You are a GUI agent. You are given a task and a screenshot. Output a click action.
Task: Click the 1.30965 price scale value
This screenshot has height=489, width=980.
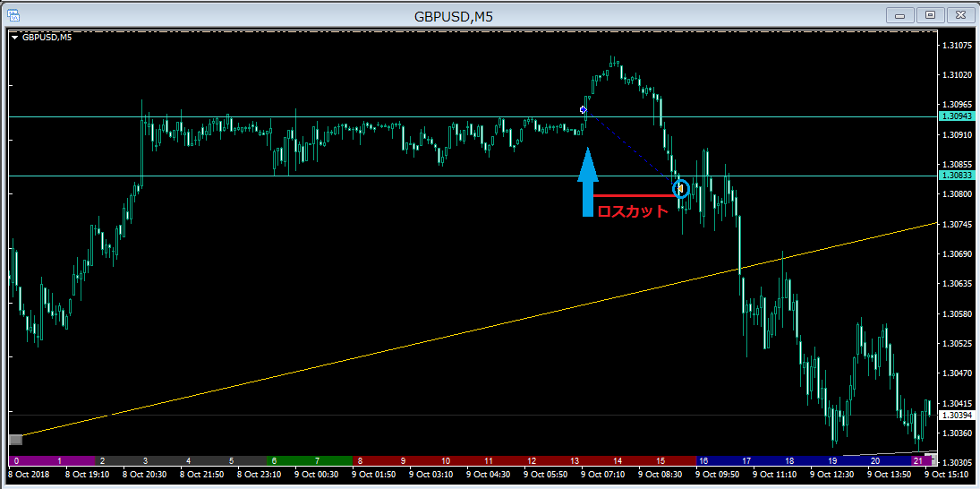957,105
